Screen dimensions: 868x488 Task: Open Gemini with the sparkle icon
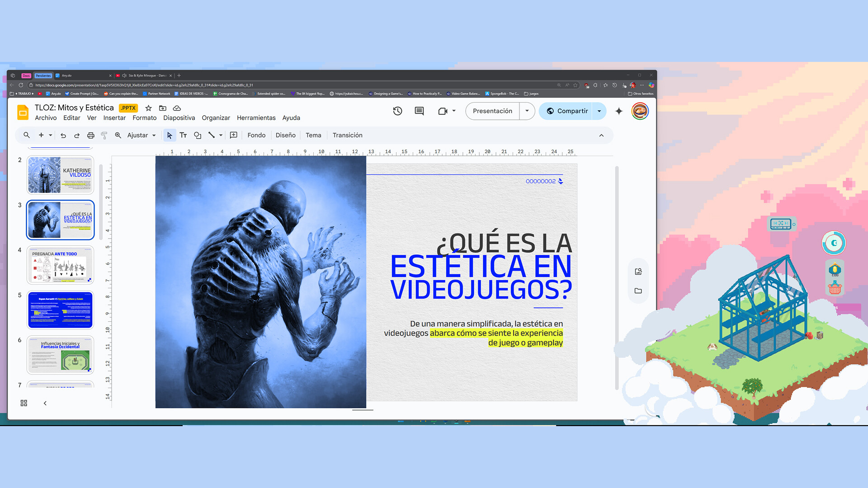[618, 111]
